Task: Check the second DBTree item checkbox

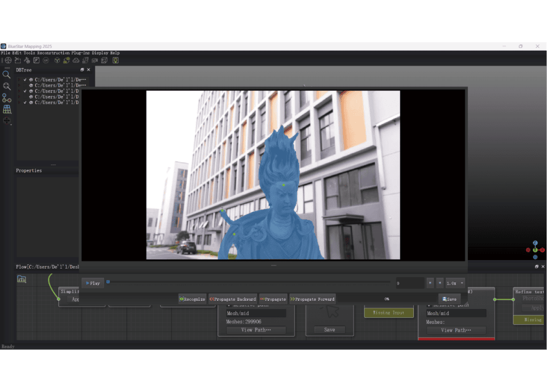Action: (x=25, y=85)
